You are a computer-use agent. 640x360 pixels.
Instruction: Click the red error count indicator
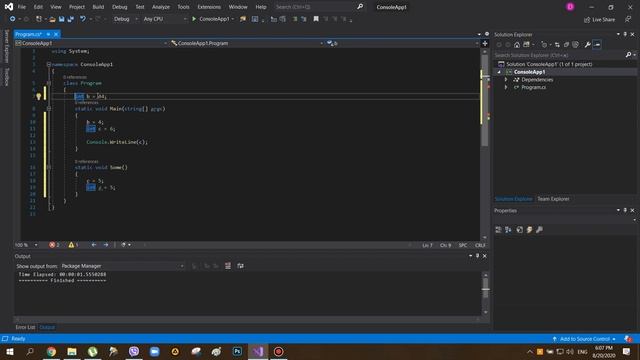point(55,245)
